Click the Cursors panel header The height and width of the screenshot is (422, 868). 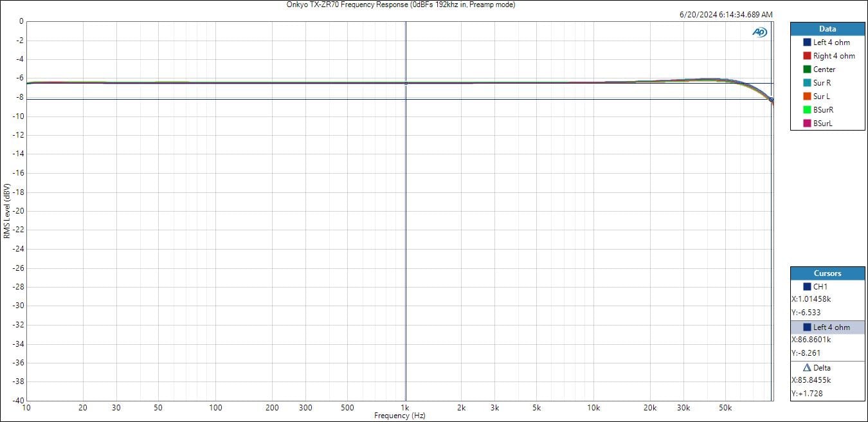(827, 273)
